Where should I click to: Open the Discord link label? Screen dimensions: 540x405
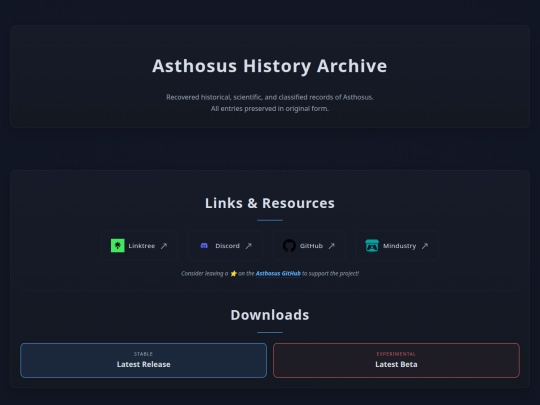tap(227, 246)
